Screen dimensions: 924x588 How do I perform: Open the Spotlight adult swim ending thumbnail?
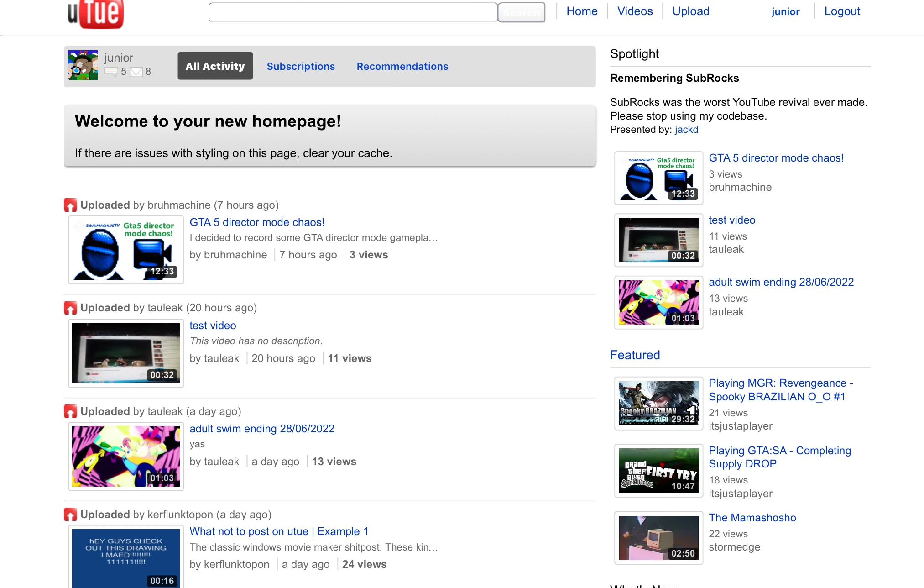658,302
